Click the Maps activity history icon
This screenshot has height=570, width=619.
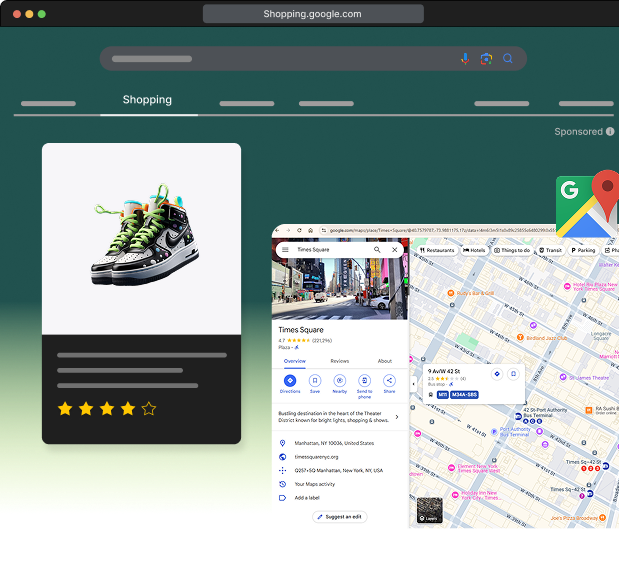[x=282, y=484]
